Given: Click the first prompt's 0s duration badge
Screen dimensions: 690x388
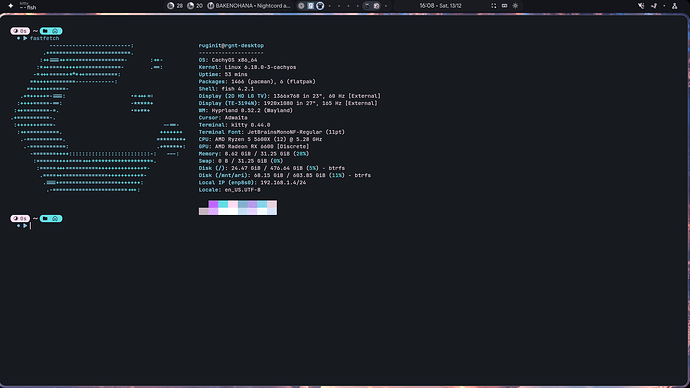Looking at the screenshot, I should coord(20,31).
